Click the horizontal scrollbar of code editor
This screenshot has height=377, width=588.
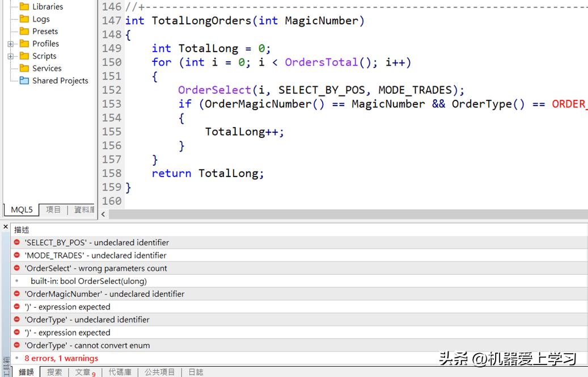point(348,214)
